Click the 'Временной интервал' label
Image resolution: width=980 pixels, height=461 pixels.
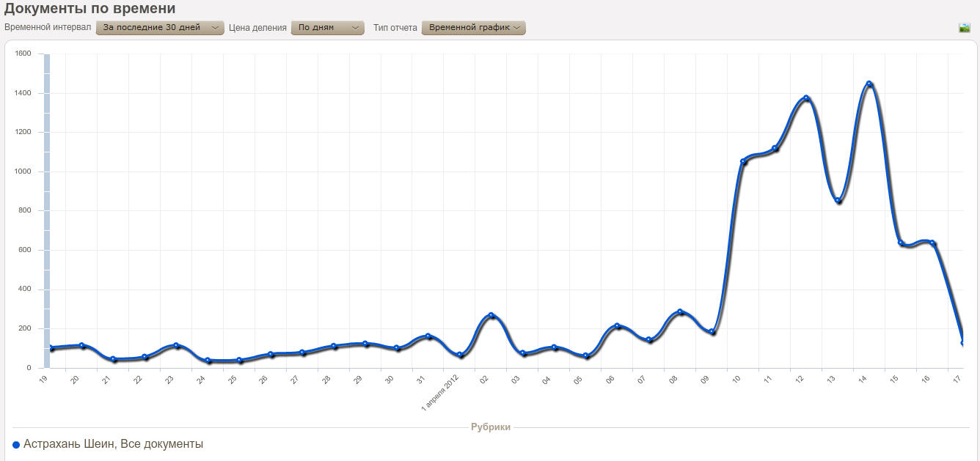(x=48, y=28)
